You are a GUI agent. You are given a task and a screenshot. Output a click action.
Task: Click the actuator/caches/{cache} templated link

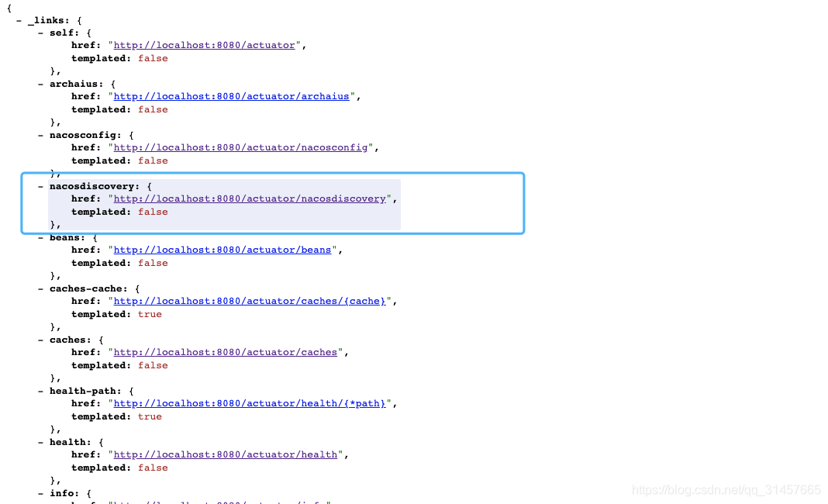click(250, 301)
